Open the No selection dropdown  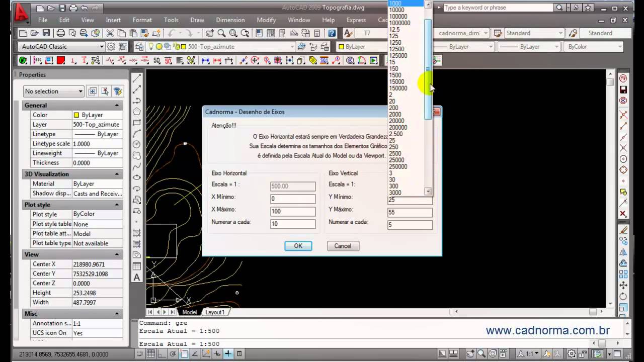coord(80,91)
